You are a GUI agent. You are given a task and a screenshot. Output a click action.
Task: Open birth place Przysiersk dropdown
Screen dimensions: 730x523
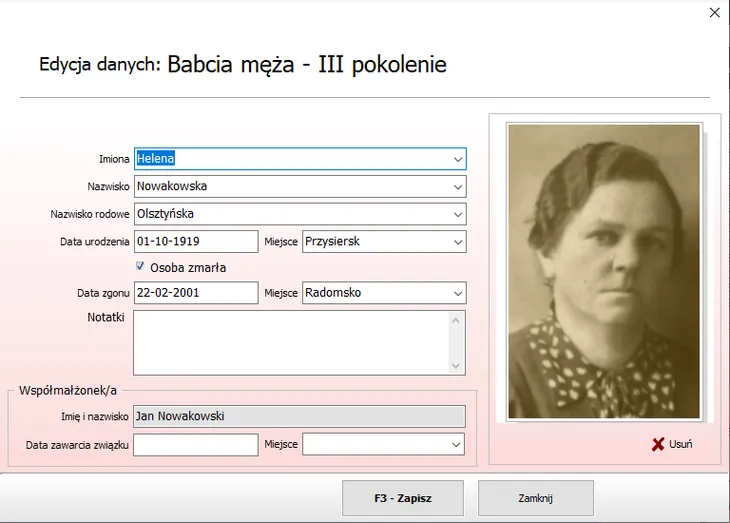coord(458,242)
